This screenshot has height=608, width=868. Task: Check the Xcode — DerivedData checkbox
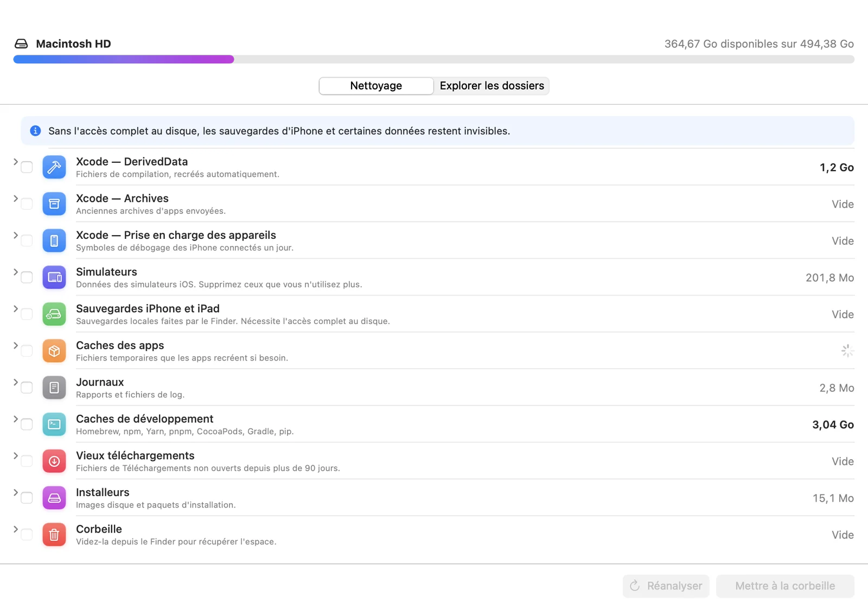click(x=27, y=167)
